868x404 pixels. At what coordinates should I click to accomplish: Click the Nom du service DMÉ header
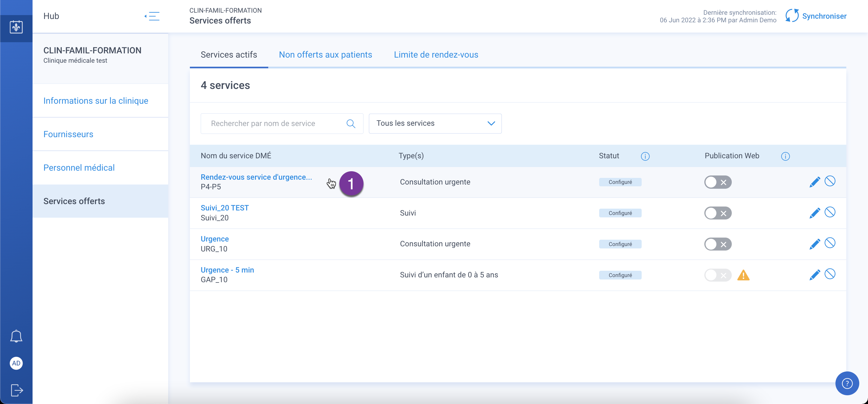[x=236, y=156]
